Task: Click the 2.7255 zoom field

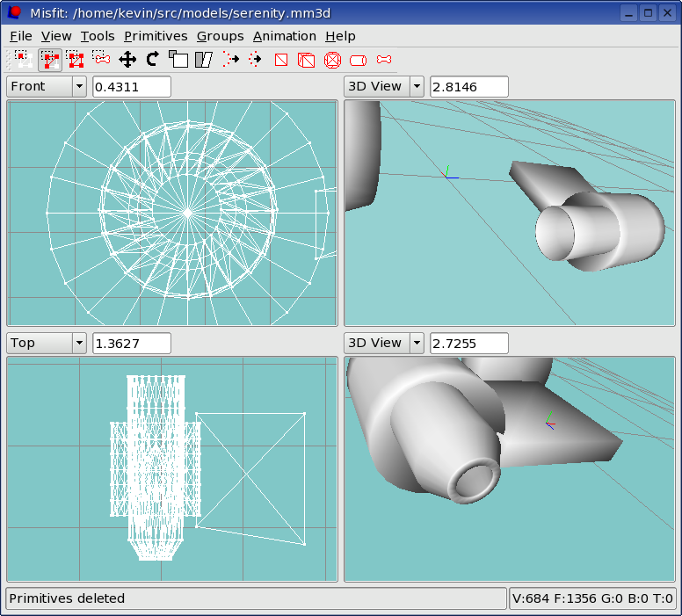Action: click(x=469, y=344)
